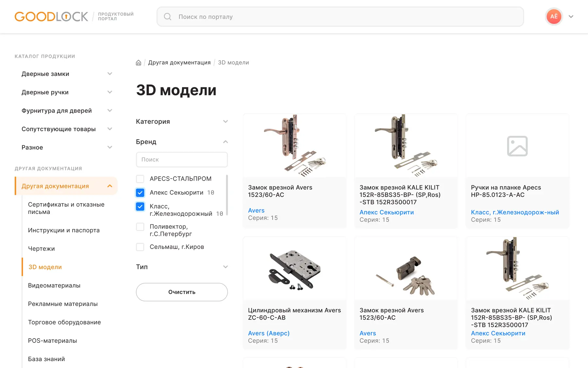The image size is (588, 368).
Task: Open the copper Avers lock image in top row
Action: [295, 146]
